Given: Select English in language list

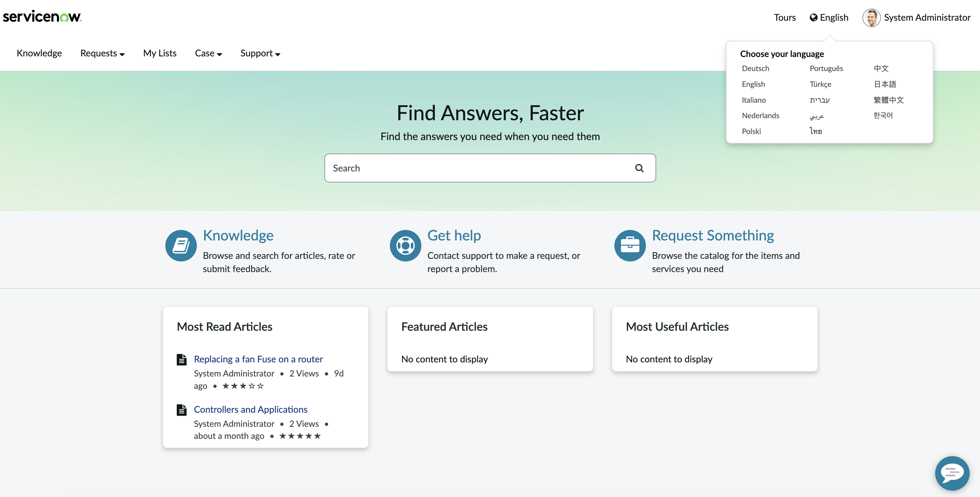Looking at the screenshot, I should click(x=753, y=84).
